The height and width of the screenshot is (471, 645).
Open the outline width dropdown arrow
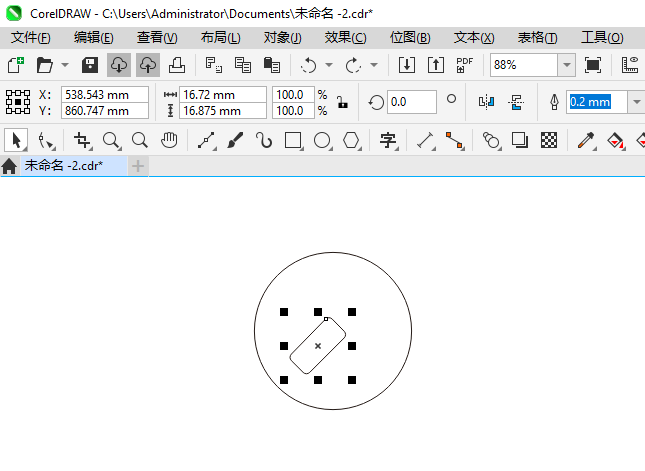coord(636,102)
